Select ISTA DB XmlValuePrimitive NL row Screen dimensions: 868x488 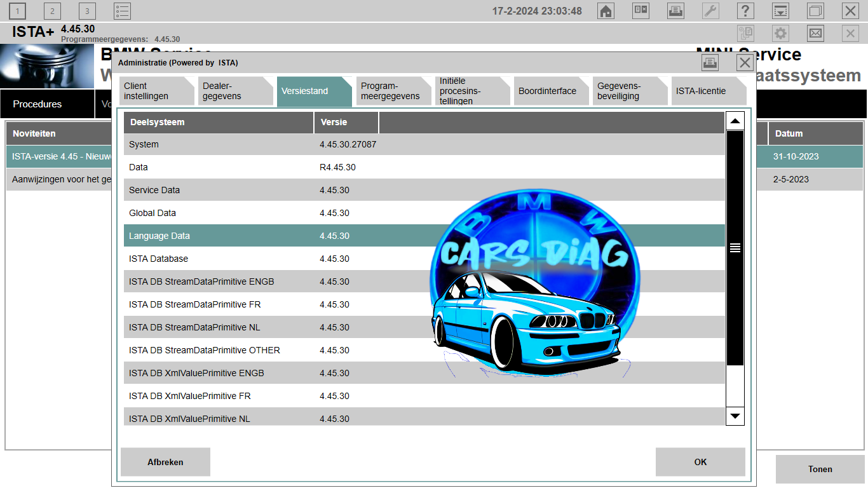[x=424, y=417]
